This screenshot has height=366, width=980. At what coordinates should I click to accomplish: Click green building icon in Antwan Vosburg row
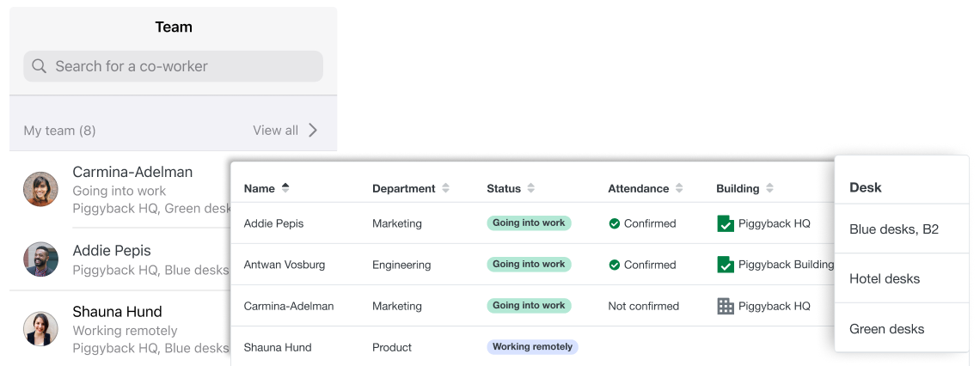(x=726, y=265)
